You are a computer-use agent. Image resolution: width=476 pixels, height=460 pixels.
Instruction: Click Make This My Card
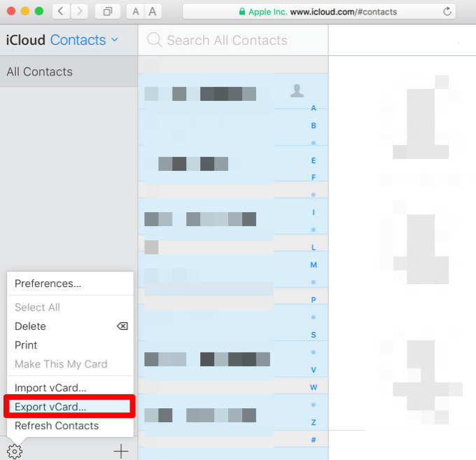coord(70,364)
